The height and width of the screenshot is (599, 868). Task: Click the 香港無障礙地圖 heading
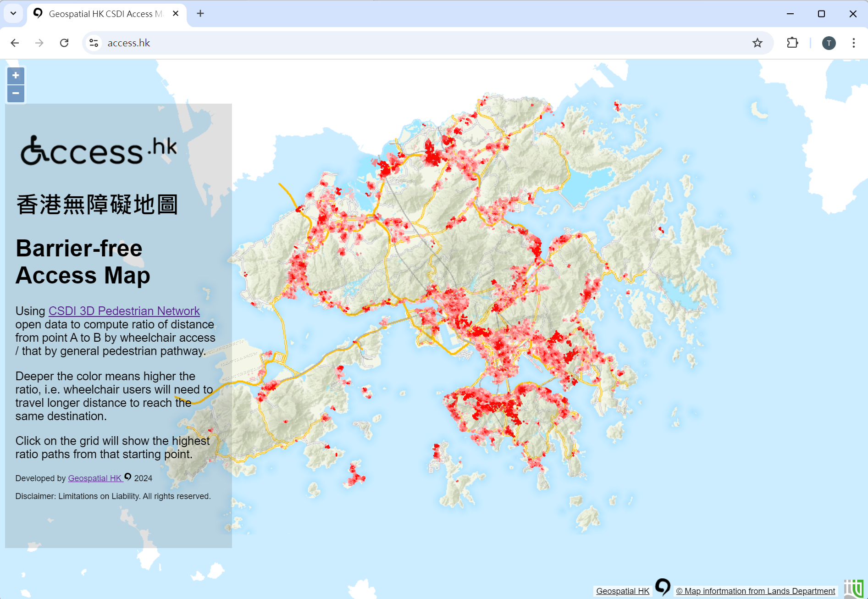pos(97,205)
